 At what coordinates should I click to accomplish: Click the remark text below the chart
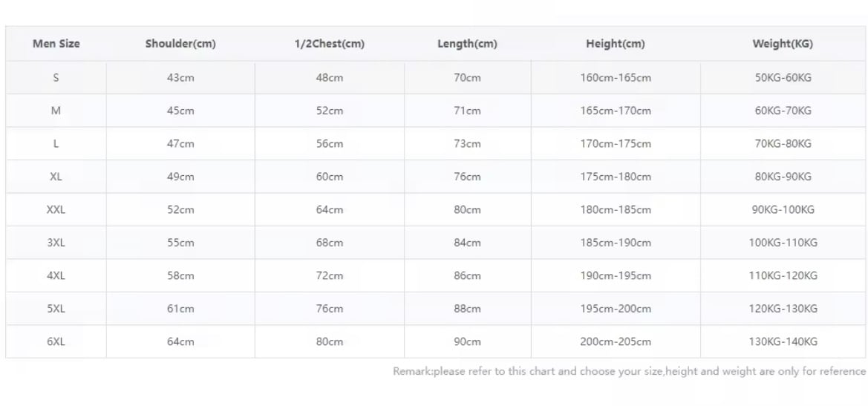pos(629,372)
